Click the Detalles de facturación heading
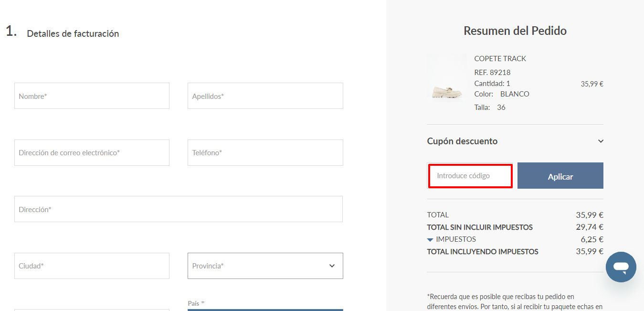Screen dimensions: 644x311 [73, 33]
